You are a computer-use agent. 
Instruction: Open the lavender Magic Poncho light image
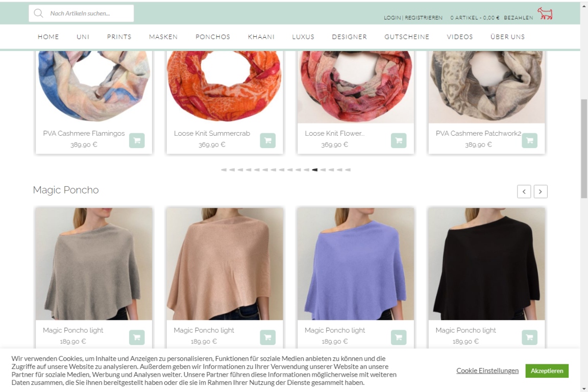tap(355, 264)
